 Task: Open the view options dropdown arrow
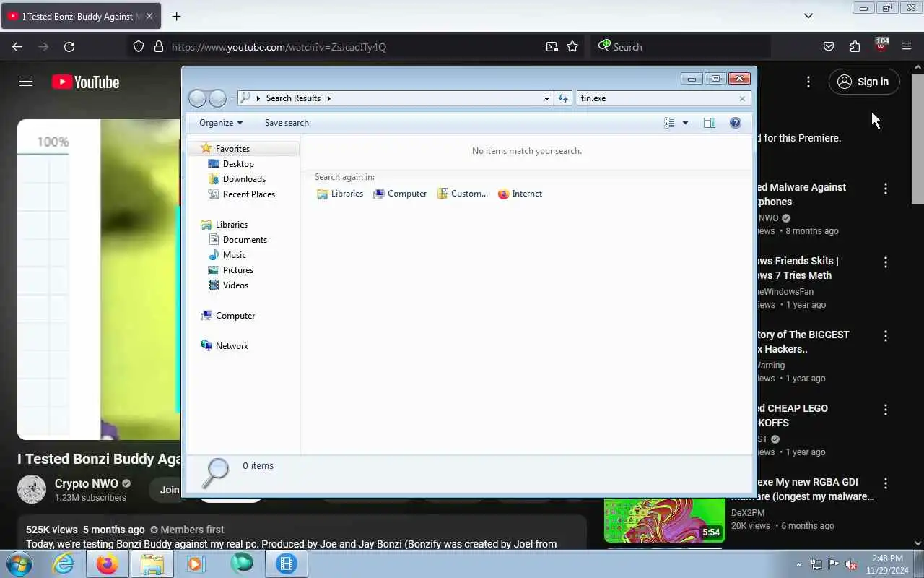click(685, 123)
